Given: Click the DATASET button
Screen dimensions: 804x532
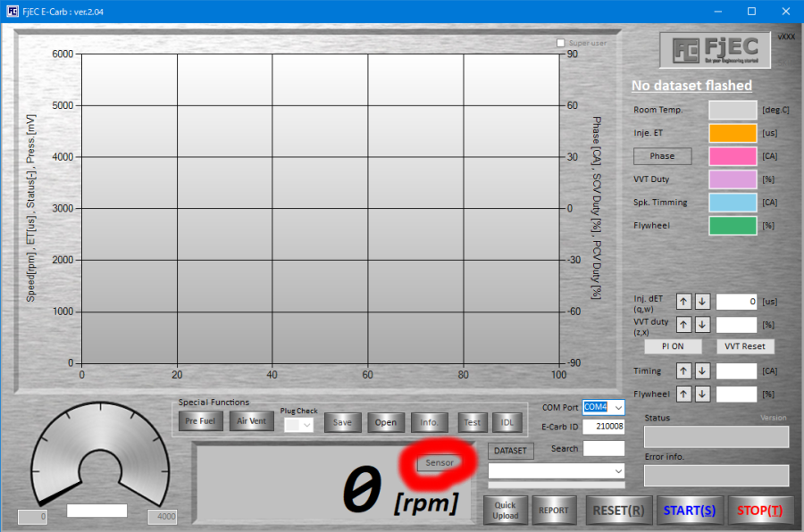Looking at the screenshot, I should [511, 452].
